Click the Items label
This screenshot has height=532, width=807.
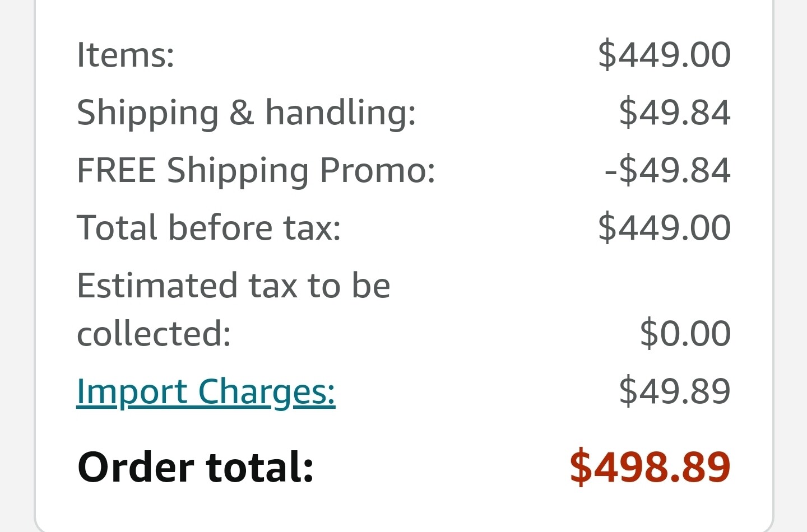click(126, 55)
